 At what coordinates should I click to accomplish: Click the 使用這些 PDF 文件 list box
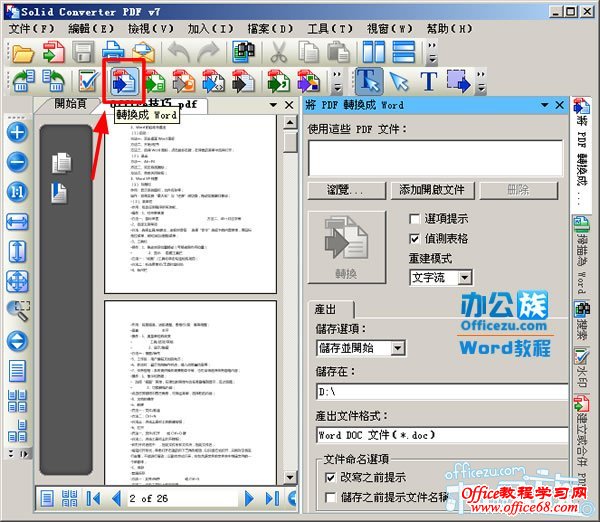pos(435,158)
